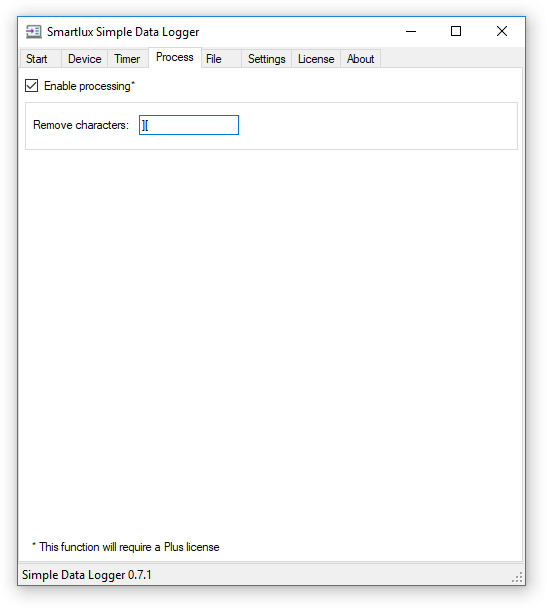Viewport: 547px width, 608px height.
Task: Click the Smartlux app icon in title bar
Action: coord(34,32)
